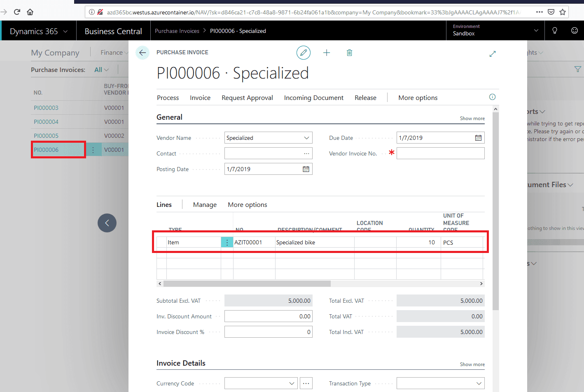Viewport: 584px width, 392px height.
Task: Click Show more in General section
Action: coord(472,118)
